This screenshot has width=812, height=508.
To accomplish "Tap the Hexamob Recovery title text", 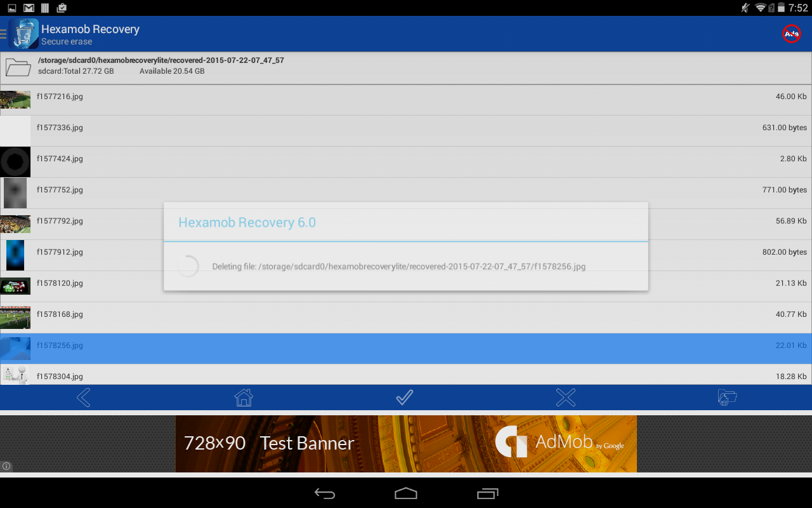I will [90, 29].
